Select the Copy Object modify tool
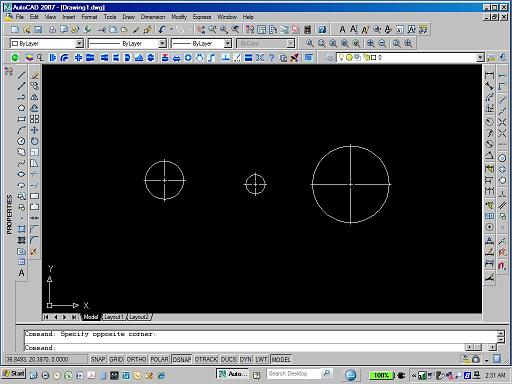This screenshot has height=384, width=512. 34,86
